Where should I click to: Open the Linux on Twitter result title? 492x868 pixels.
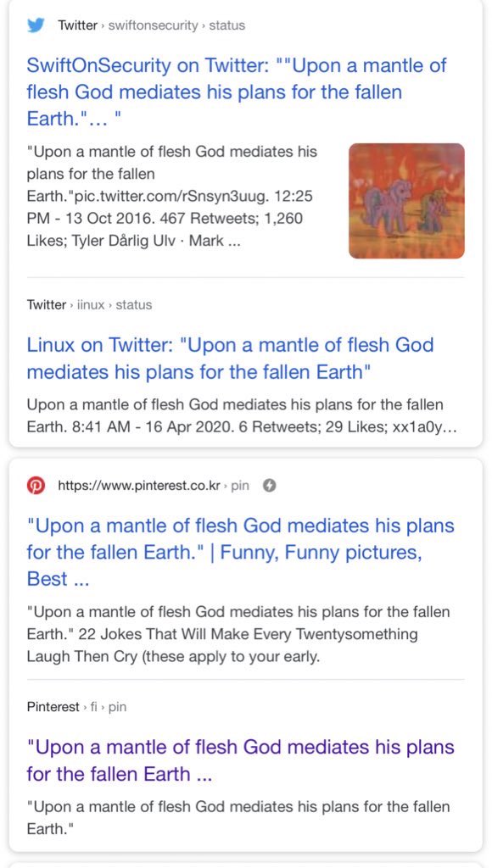click(230, 359)
